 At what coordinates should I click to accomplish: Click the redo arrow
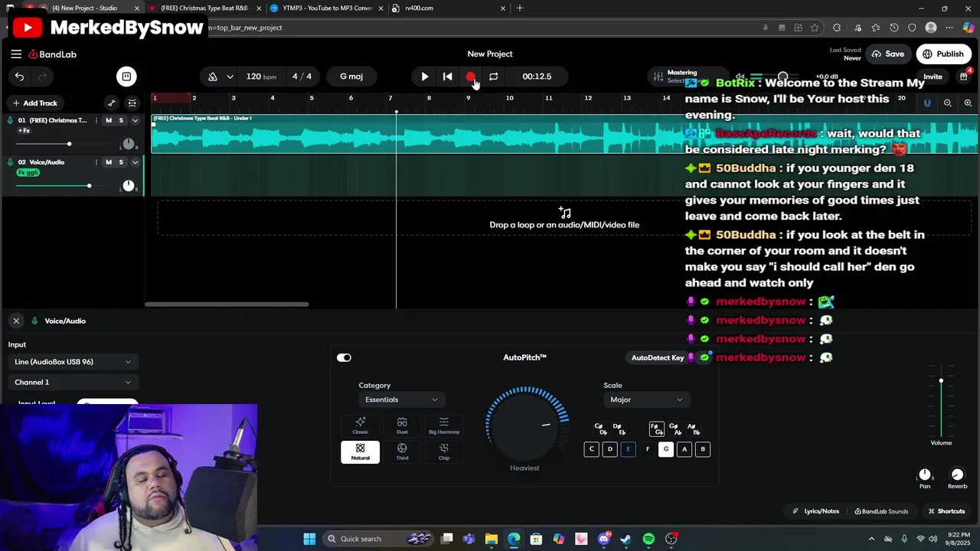pyautogui.click(x=42, y=77)
